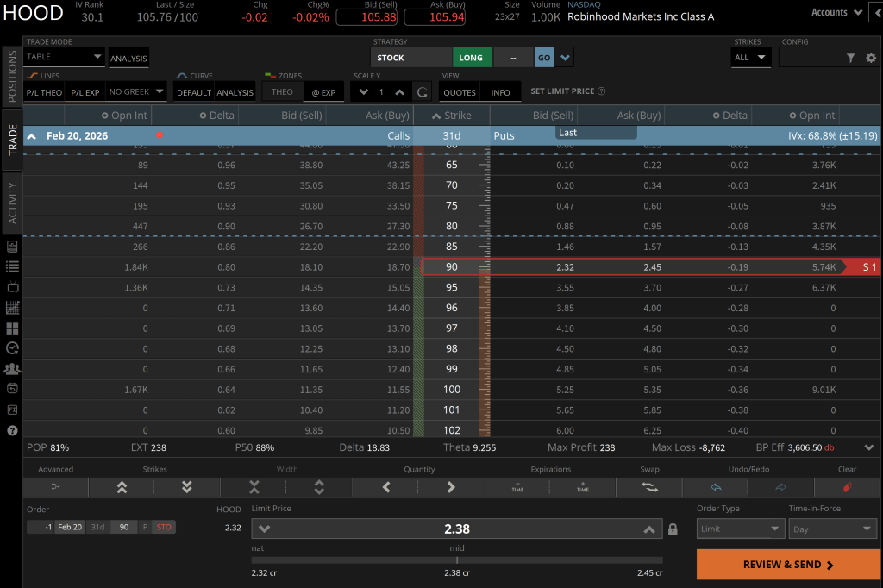Image resolution: width=883 pixels, height=588 pixels.
Task: Click the Swap arrows icon
Action: 649,487
